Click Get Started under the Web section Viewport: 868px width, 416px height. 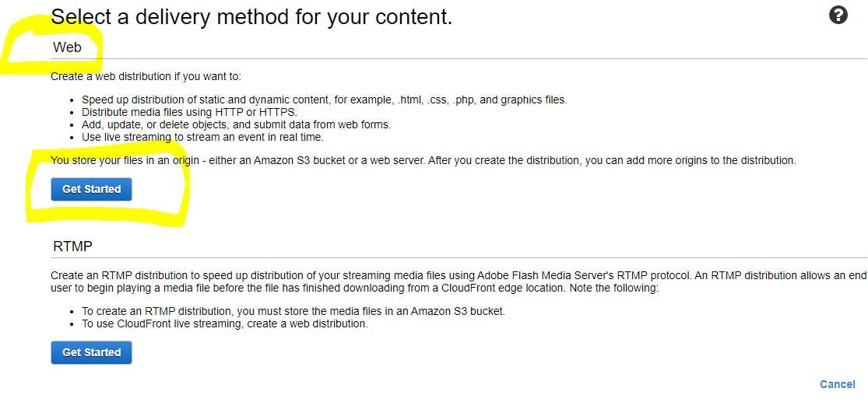(91, 189)
